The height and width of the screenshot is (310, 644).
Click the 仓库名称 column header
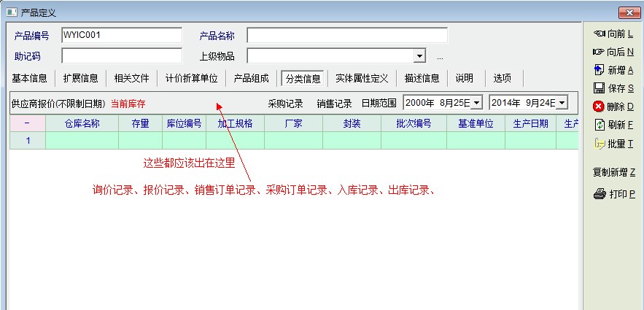tap(82, 124)
